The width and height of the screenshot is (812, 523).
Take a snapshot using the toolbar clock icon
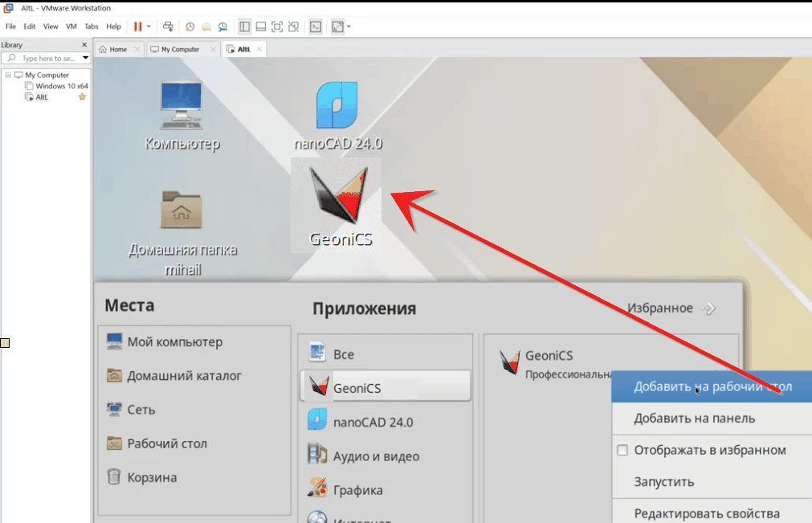pyautogui.click(x=190, y=27)
